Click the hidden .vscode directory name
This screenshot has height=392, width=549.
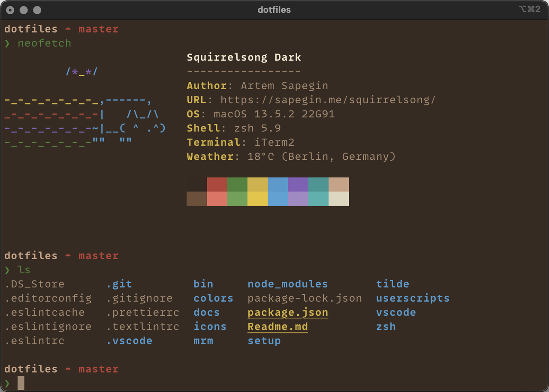click(x=130, y=341)
